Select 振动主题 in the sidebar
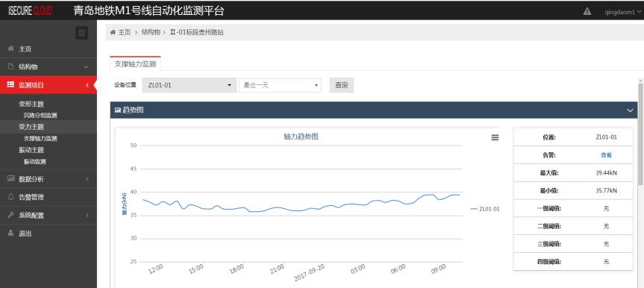 click(x=31, y=150)
